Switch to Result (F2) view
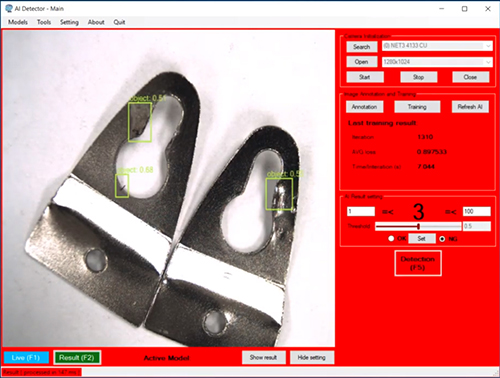 click(x=77, y=358)
